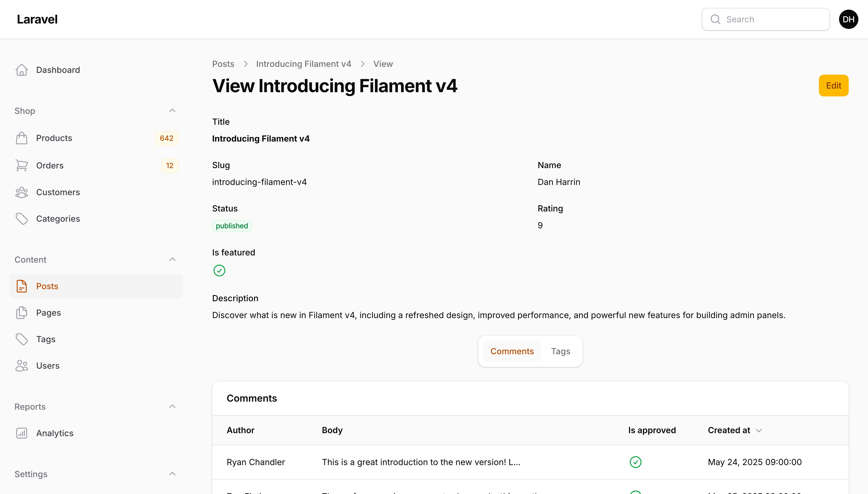Open Customers in the sidebar
868x494 pixels.
pos(96,192)
